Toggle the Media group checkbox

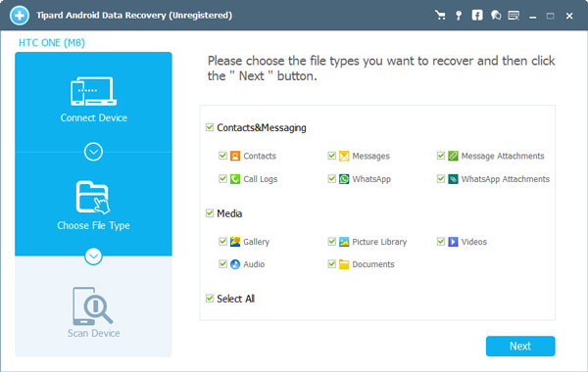click(x=210, y=213)
